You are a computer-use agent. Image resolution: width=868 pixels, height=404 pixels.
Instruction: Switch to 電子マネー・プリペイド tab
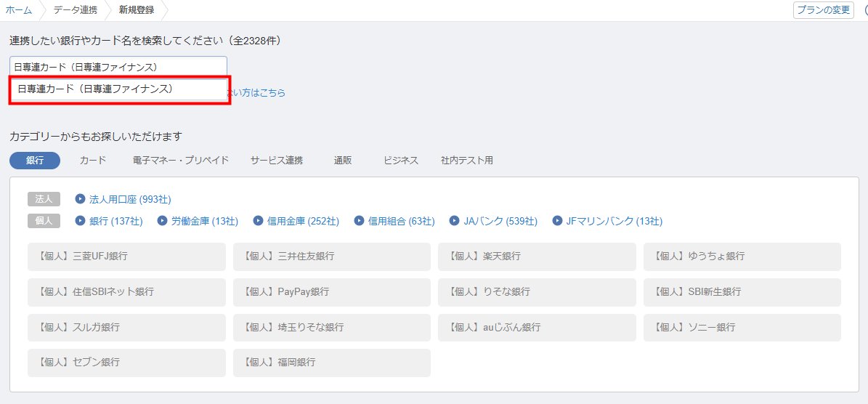click(x=181, y=161)
